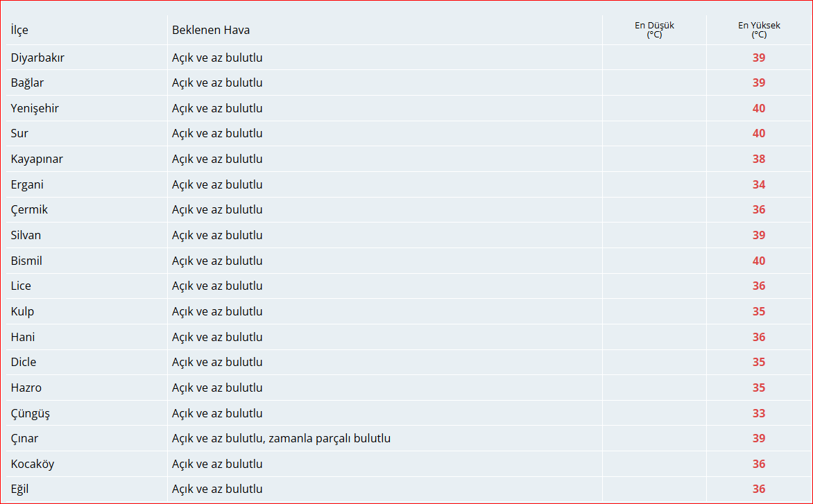Viewport: 813px width, 504px height.
Task: Open the Yenişehir district row
Action: coord(35,109)
